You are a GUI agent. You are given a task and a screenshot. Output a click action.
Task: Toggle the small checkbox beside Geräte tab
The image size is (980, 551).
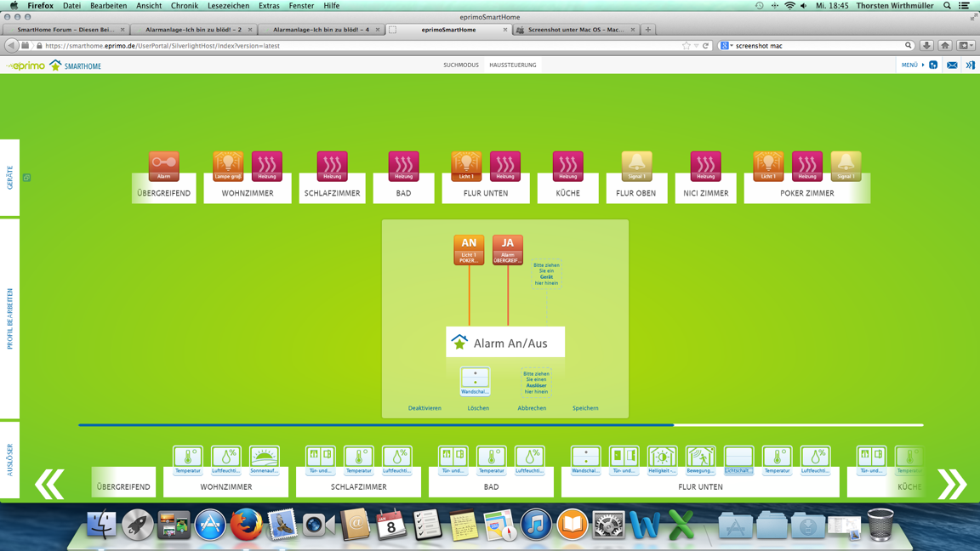27,178
